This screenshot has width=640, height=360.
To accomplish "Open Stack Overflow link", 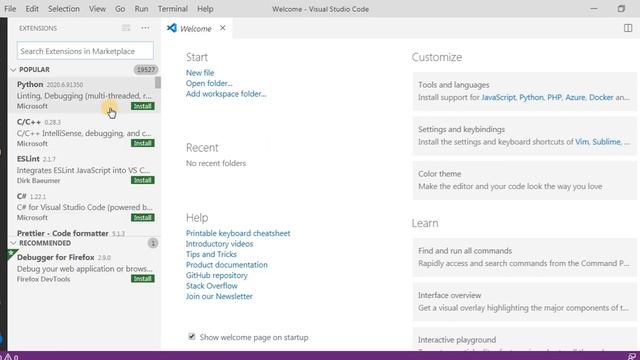I will (x=211, y=286).
